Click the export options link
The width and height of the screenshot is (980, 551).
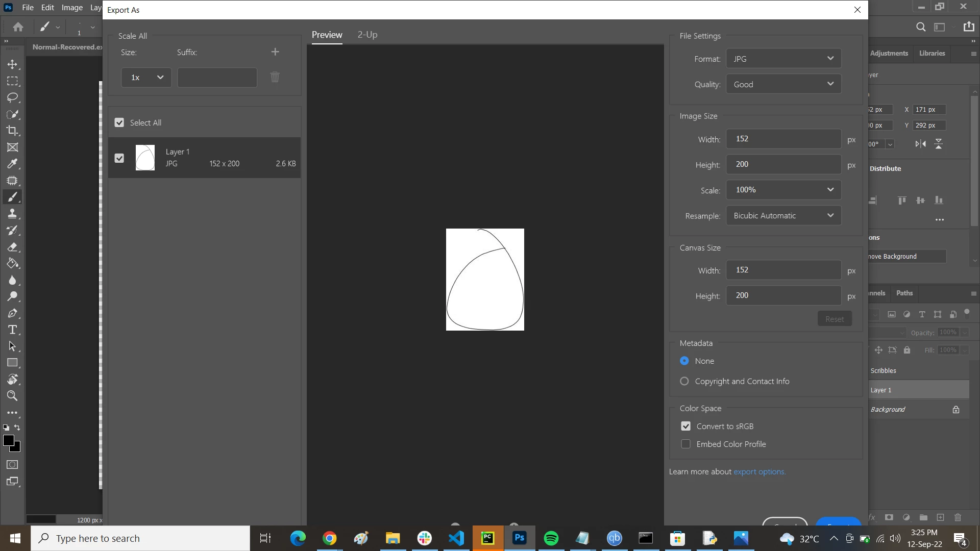(x=759, y=471)
